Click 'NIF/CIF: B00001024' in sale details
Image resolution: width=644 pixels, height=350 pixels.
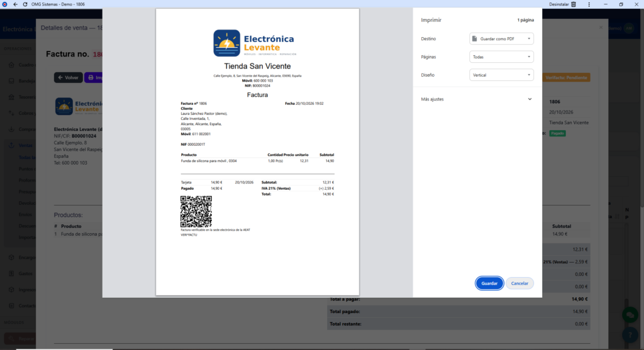point(75,136)
